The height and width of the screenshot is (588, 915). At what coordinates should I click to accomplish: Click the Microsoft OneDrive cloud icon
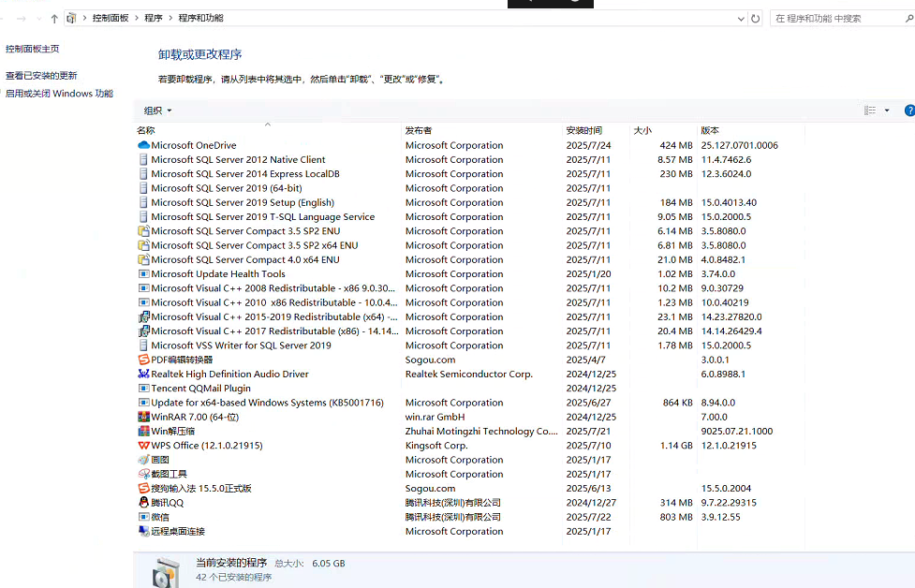tap(143, 145)
